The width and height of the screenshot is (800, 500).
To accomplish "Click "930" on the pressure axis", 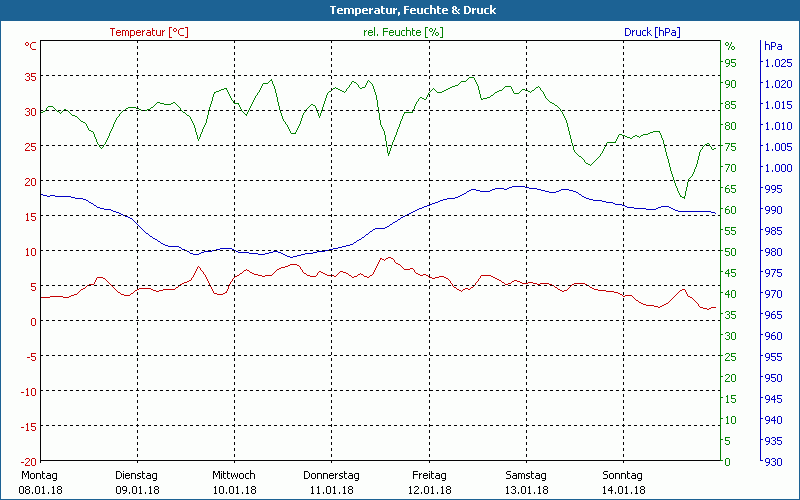I will click(x=773, y=462).
